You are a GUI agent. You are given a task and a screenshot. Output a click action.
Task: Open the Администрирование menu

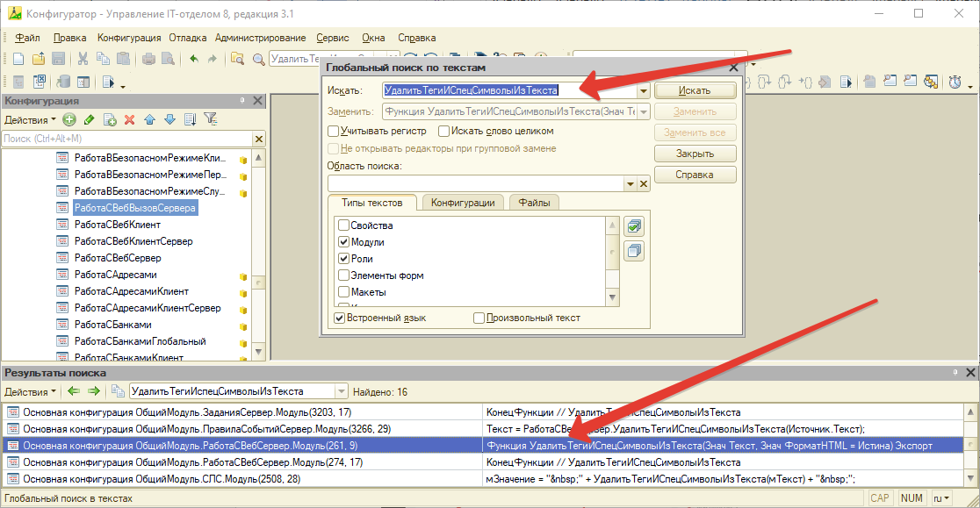tap(260, 38)
